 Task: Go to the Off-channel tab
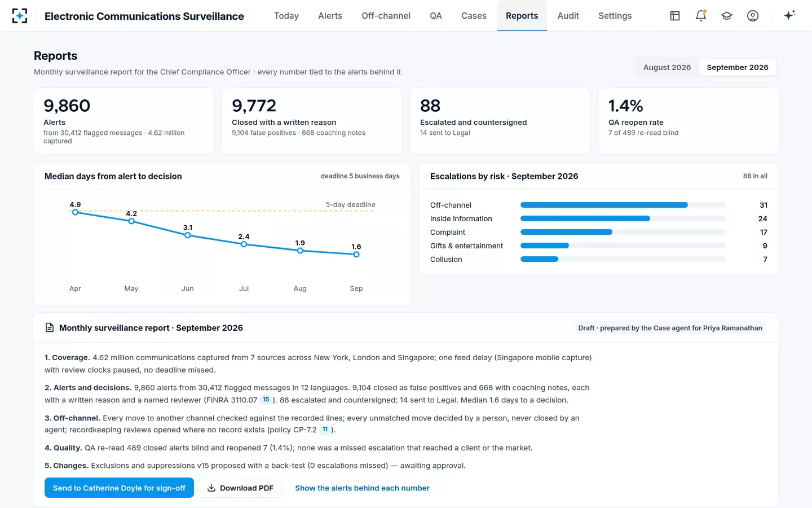click(x=386, y=16)
